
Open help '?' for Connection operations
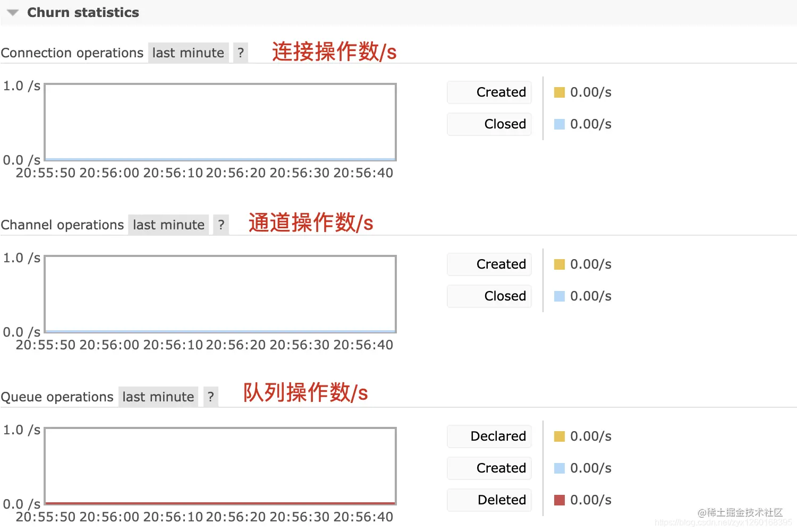[x=241, y=53]
